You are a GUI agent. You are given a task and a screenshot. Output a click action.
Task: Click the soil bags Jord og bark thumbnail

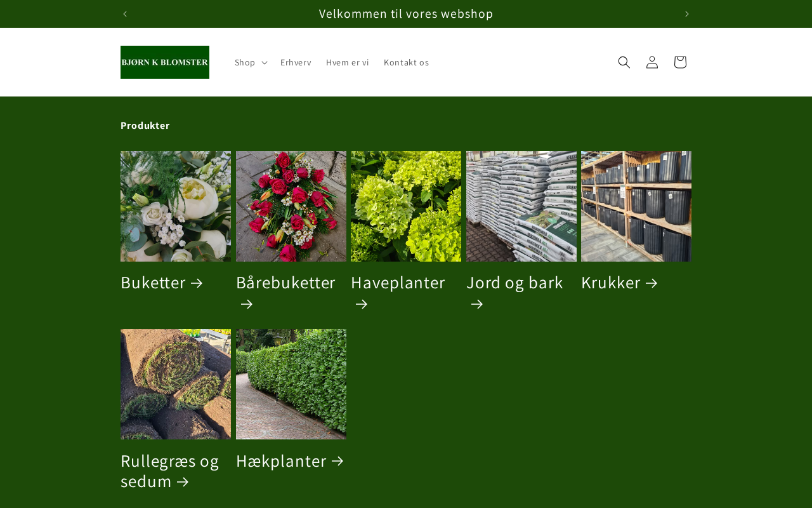(x=521, y=206)
